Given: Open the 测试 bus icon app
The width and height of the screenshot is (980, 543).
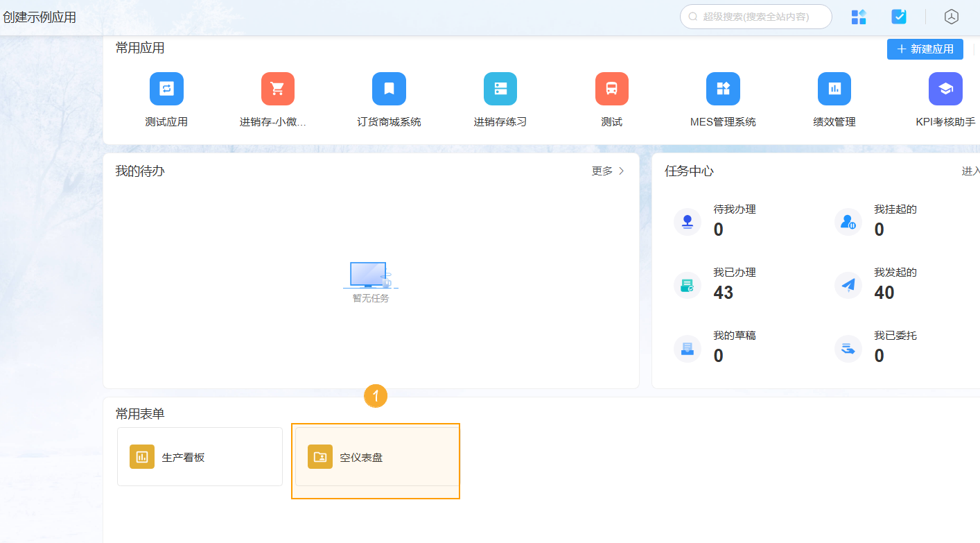Looking at the screenshot, I should 611,89.
